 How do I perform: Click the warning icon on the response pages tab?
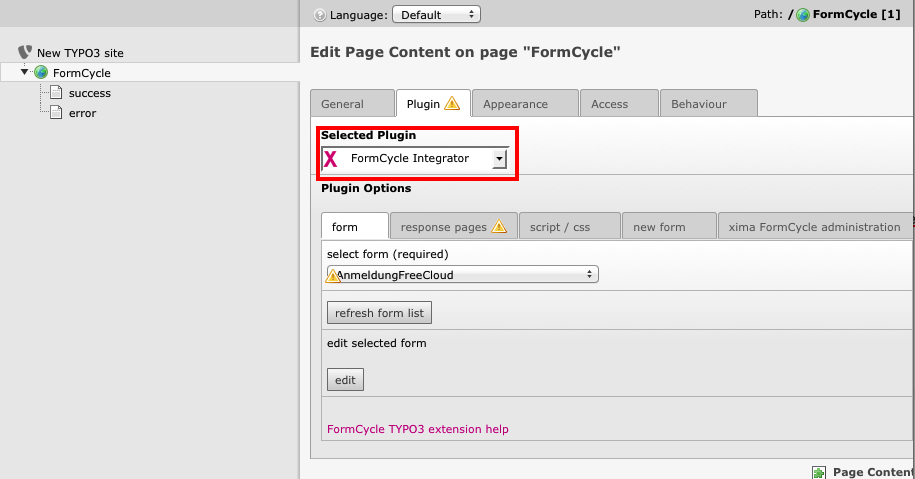(499, 227)
